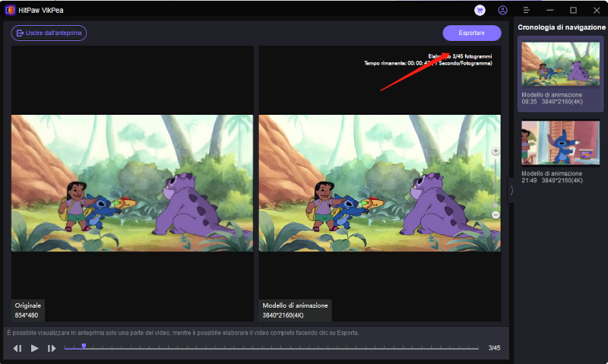
Task: Open the user account profile
Action: click(502, 11)
